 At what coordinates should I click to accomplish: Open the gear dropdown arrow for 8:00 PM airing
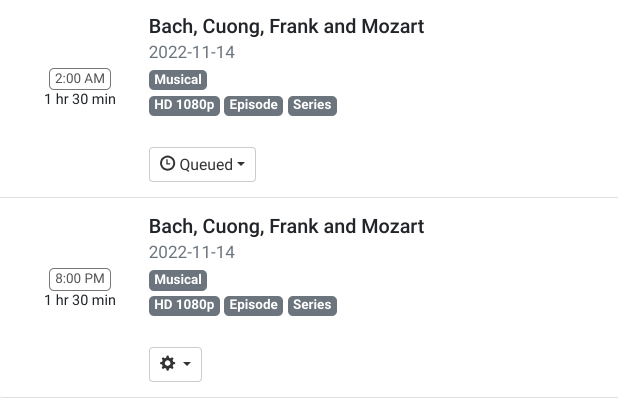pyautogui.click(x=187, y=365)
